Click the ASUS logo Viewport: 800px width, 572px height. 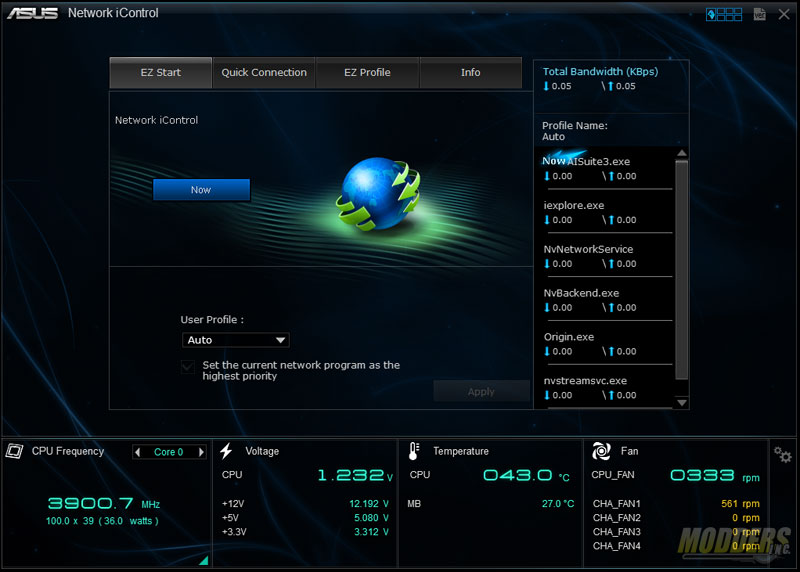[32, 13]
